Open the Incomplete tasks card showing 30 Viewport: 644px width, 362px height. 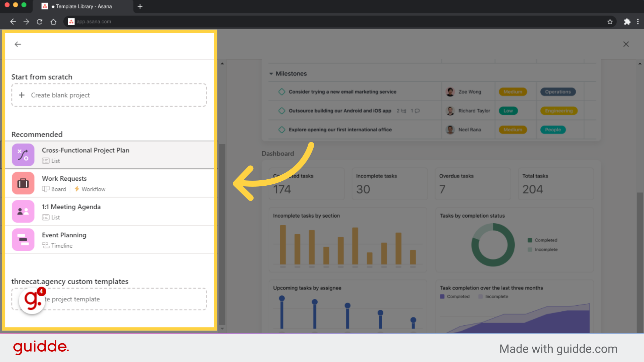pos(390,184)
